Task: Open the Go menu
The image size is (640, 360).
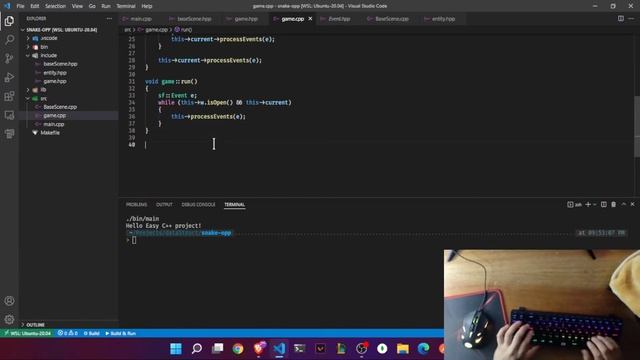Action: tap(92, 6)
